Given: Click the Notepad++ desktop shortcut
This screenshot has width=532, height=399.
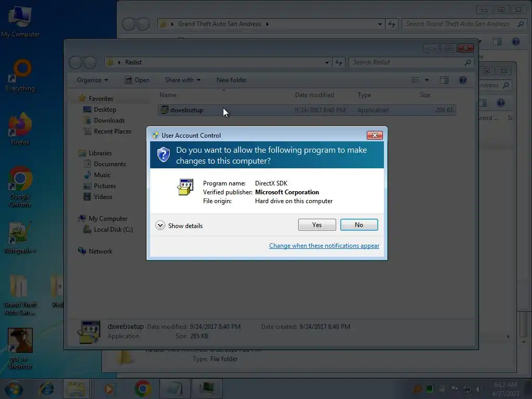Looking at the screenshot, I should click(x=20, y=237).
